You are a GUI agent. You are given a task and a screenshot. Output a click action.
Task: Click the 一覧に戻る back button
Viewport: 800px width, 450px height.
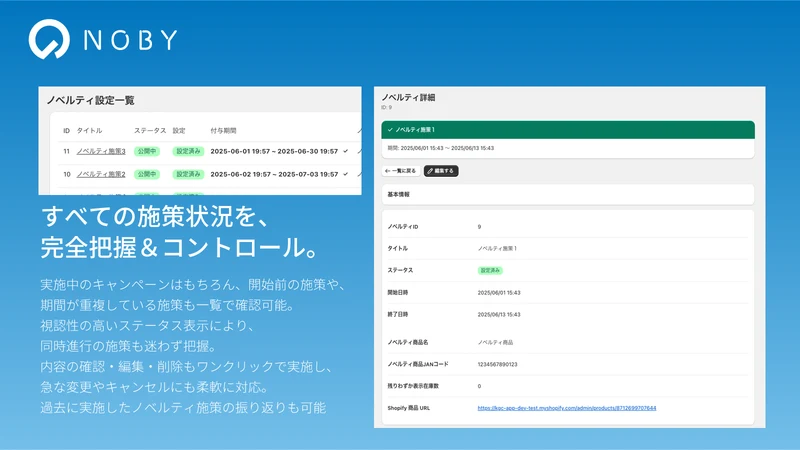pos(401,171)
